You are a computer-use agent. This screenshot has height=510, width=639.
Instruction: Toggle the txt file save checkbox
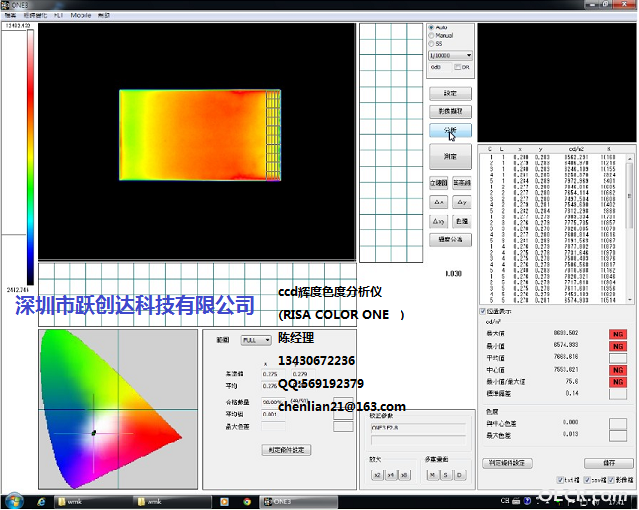tap(560, 480)
